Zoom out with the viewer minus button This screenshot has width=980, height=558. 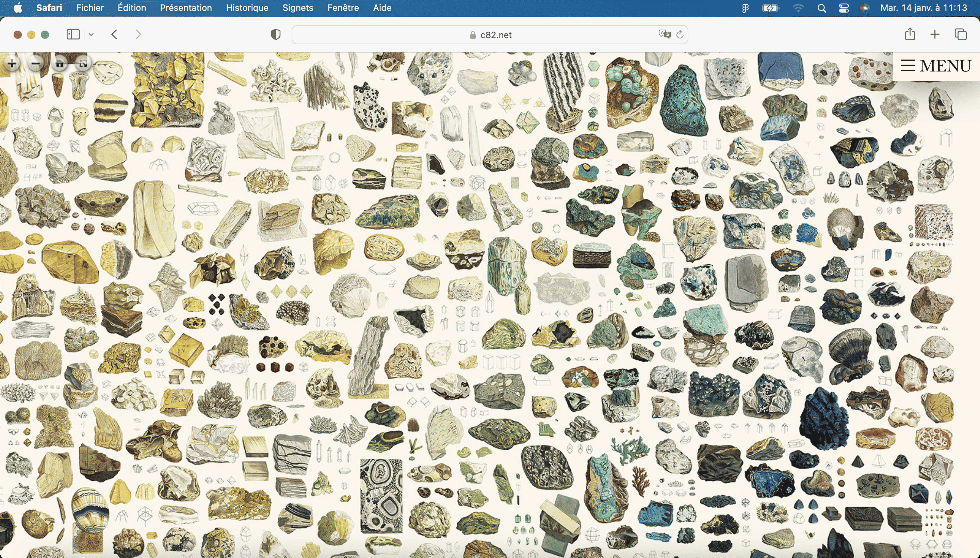coord(36,64)
